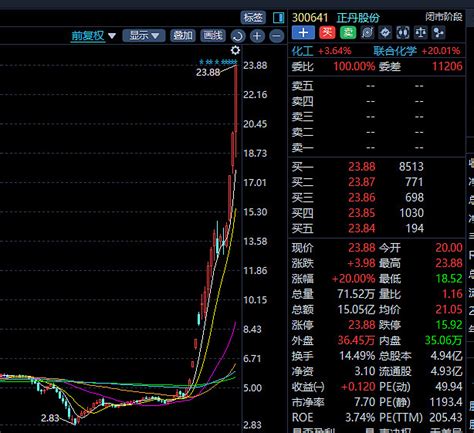Viewport: 474px width, 433px height.
Task: Click the 23.88 high label on the chart
Action: [x=208, y=72]
